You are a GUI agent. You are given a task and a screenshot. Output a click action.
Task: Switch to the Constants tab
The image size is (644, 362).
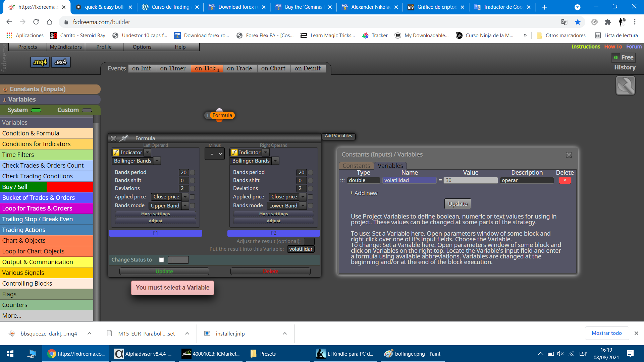point(356,166)
